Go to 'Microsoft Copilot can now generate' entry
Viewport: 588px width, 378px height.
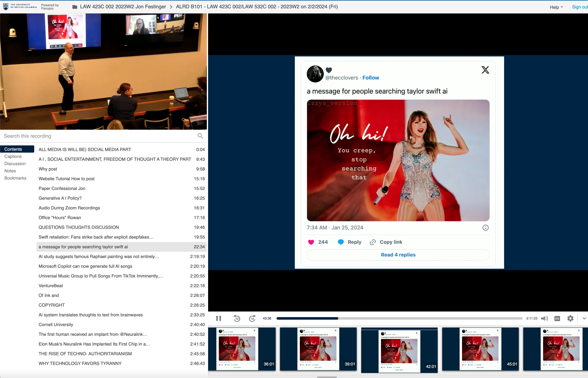[122, 266]
